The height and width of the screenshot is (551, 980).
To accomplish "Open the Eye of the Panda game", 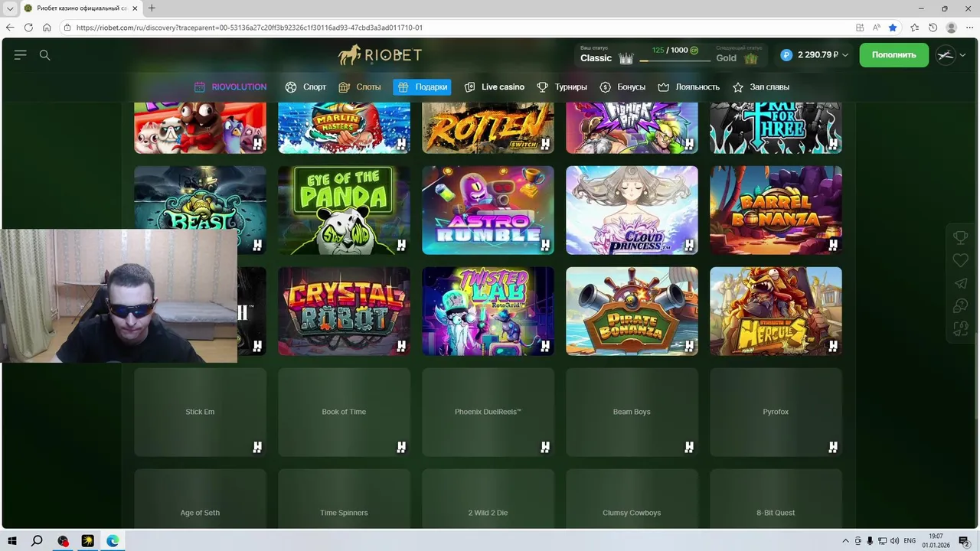I will click(x=344, y=210).
